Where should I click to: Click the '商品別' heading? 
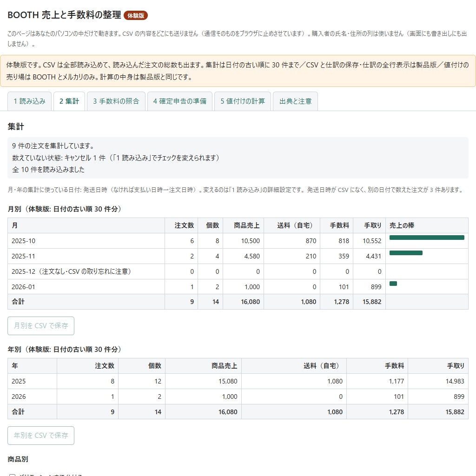tap(18, 459)
